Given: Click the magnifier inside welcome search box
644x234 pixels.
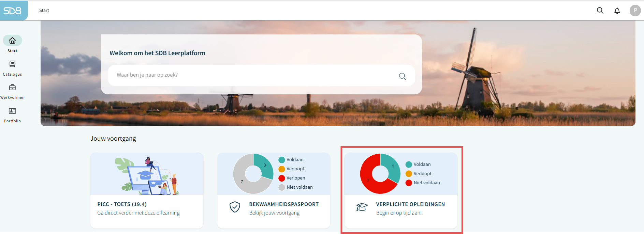Looking at the screenshot, I should pos(402,76).
